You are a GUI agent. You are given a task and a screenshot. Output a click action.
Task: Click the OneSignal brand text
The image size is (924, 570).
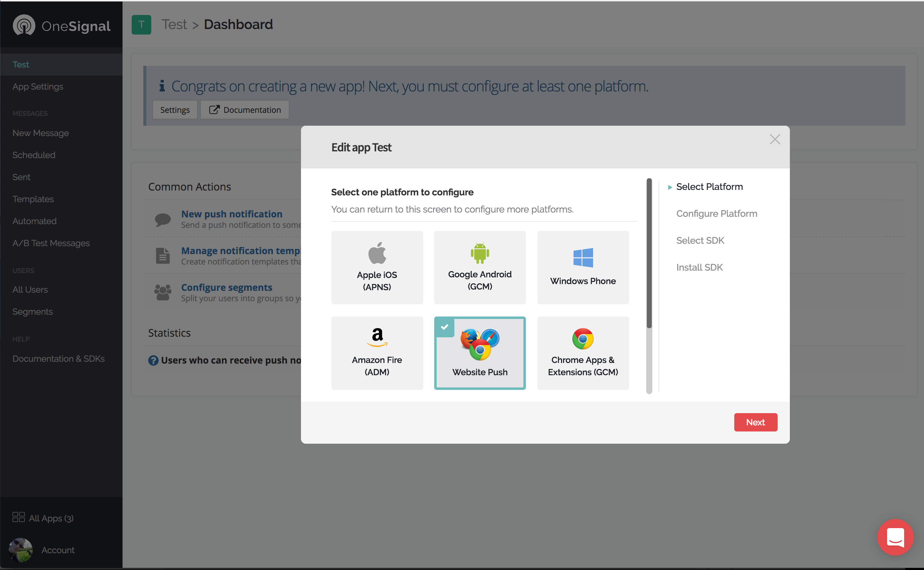76,26
